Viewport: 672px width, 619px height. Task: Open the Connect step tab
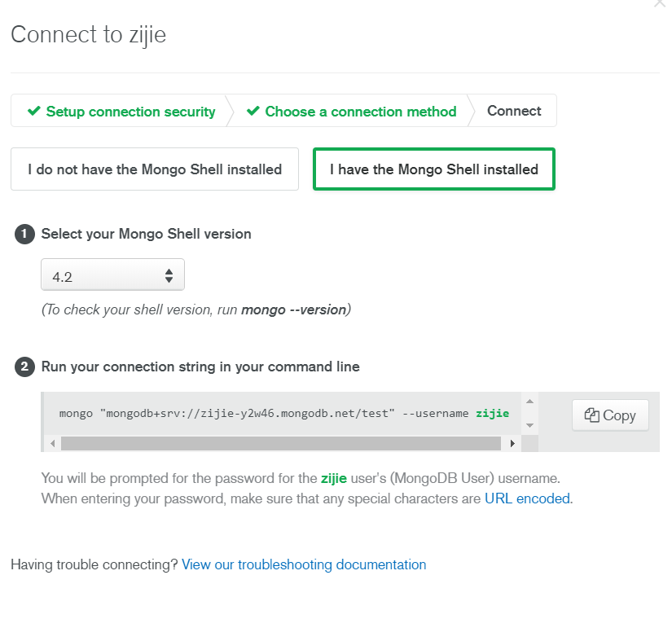514,111
